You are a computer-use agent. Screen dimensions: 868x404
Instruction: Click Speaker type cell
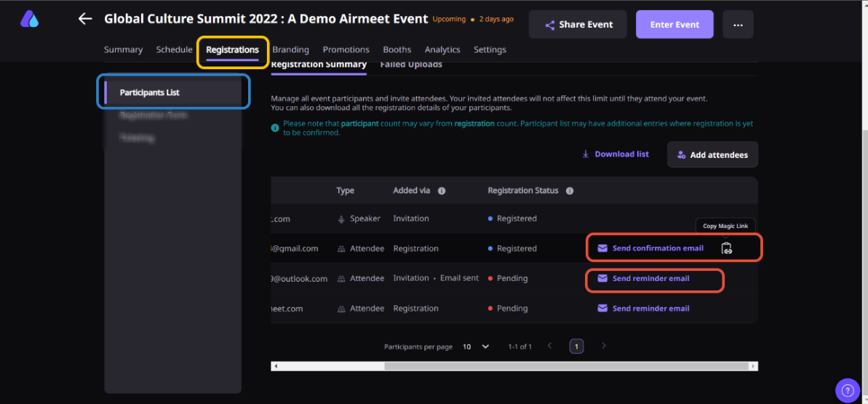[x=359, y=218]
